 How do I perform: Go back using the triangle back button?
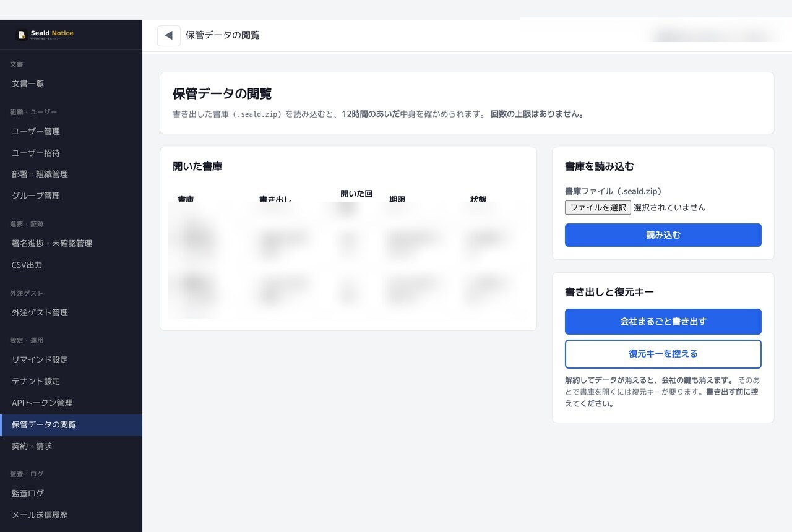pyautogui.click(x=169, y=35)
